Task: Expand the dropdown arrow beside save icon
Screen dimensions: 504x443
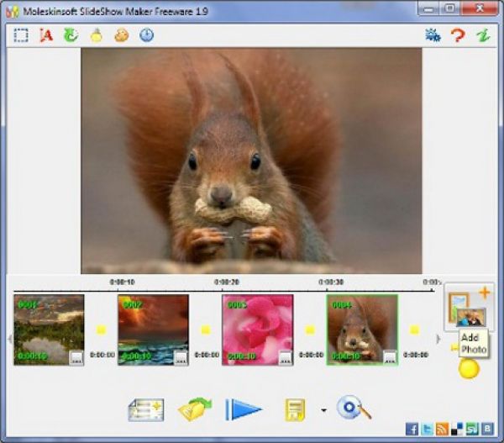Action: click(323, 411)
